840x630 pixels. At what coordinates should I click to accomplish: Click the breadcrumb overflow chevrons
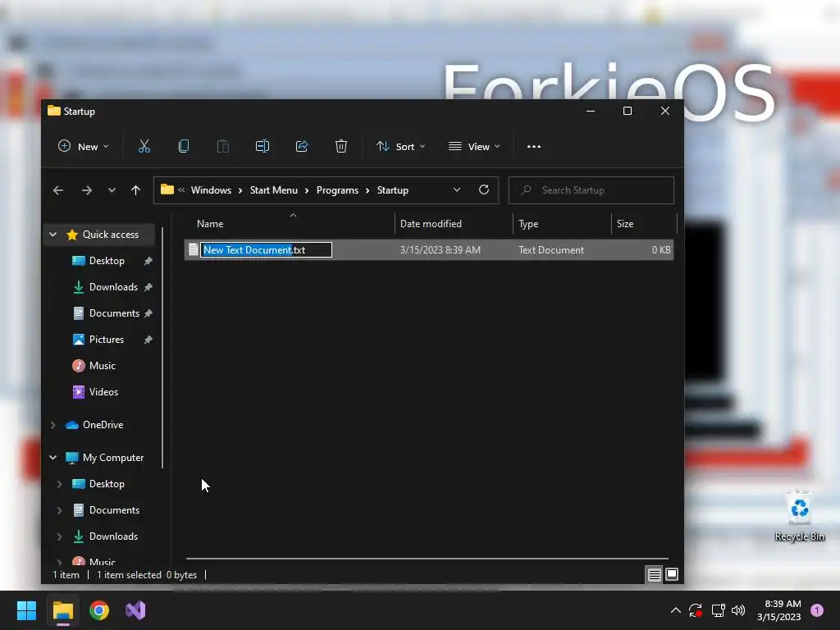click(181, 189)
